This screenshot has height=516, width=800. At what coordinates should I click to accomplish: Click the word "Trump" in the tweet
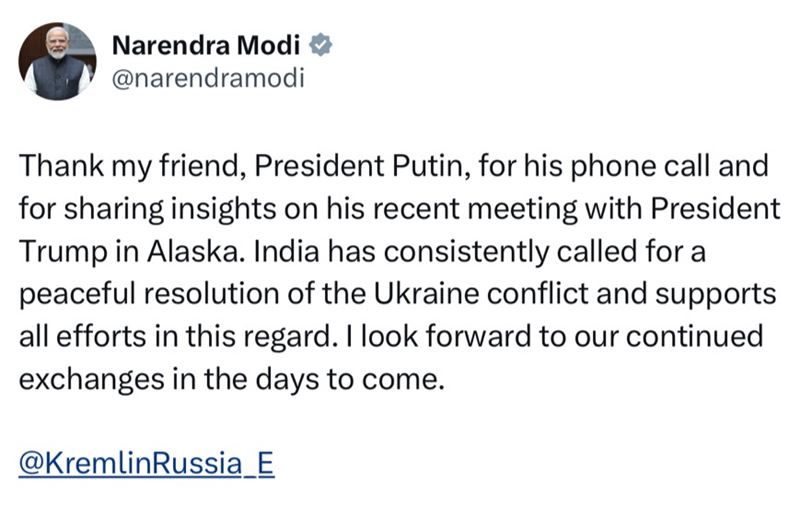[63, 252]
